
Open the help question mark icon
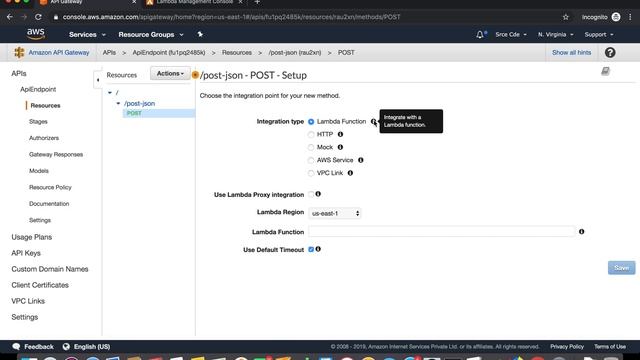tap(610, 53)
